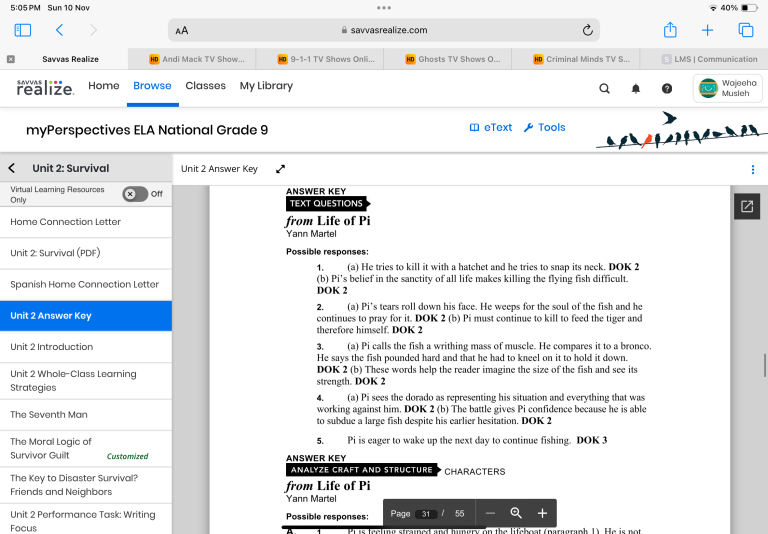
Task: Click the page number input field
Action: (426, 513)
